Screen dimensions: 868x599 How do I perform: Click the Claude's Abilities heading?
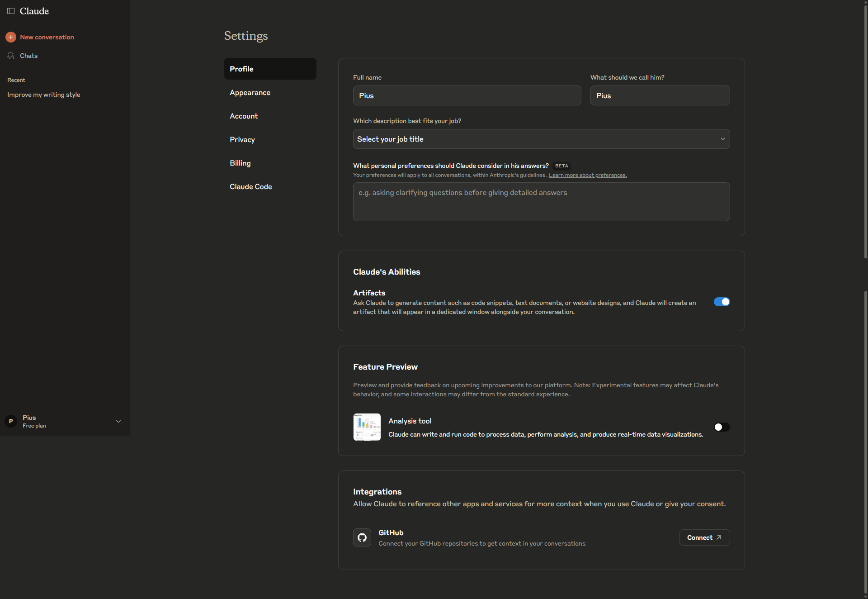pyautogui.click(x=387, y=272)
